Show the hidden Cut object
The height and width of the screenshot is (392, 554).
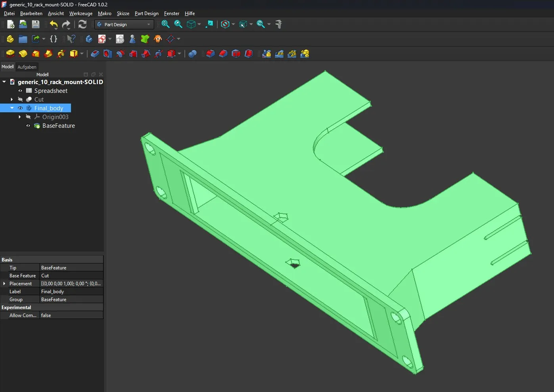[x=21, y=99]
